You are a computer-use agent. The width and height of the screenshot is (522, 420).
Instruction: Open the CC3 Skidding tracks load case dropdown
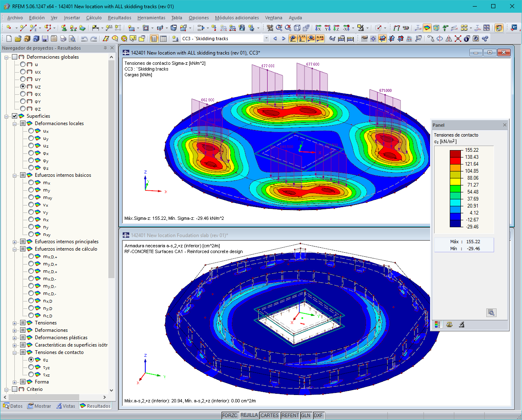(x=266, y=38)
